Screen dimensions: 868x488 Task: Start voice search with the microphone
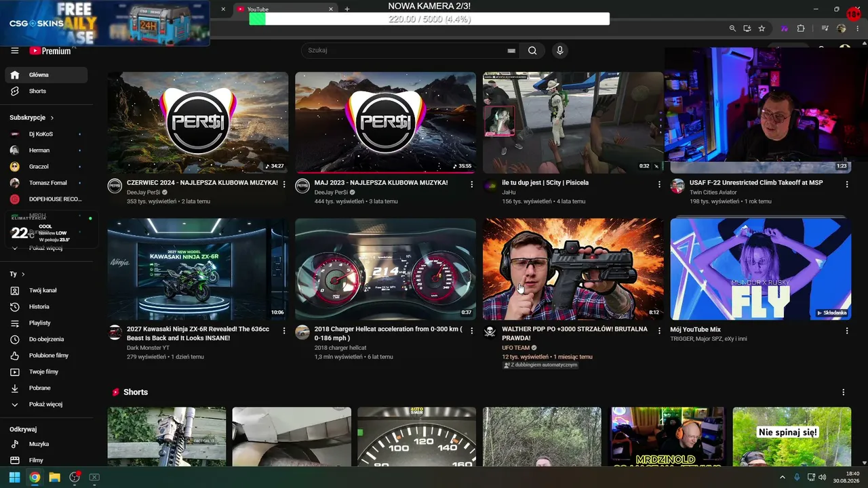click(559, 50)
